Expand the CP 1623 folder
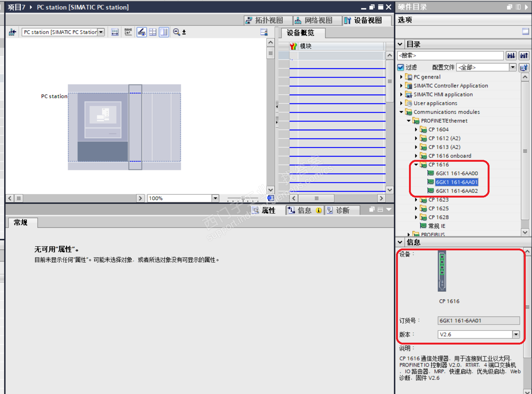Screen dimensions: 532x394 416,200
